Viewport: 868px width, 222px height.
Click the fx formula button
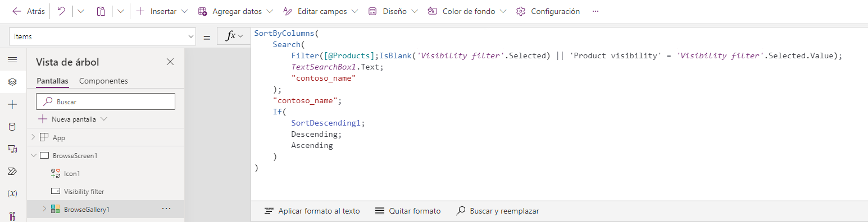pyautogui.click(x=230, y=36)
